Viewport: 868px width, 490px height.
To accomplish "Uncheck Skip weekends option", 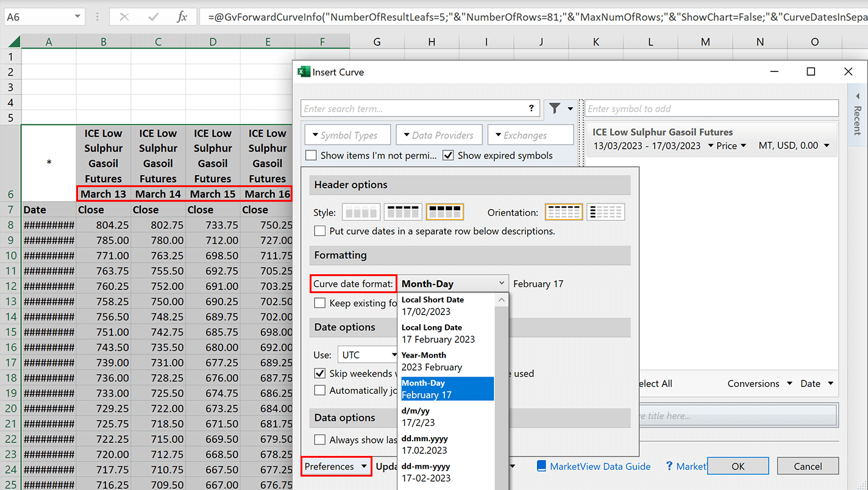I will tap(319, 374).
